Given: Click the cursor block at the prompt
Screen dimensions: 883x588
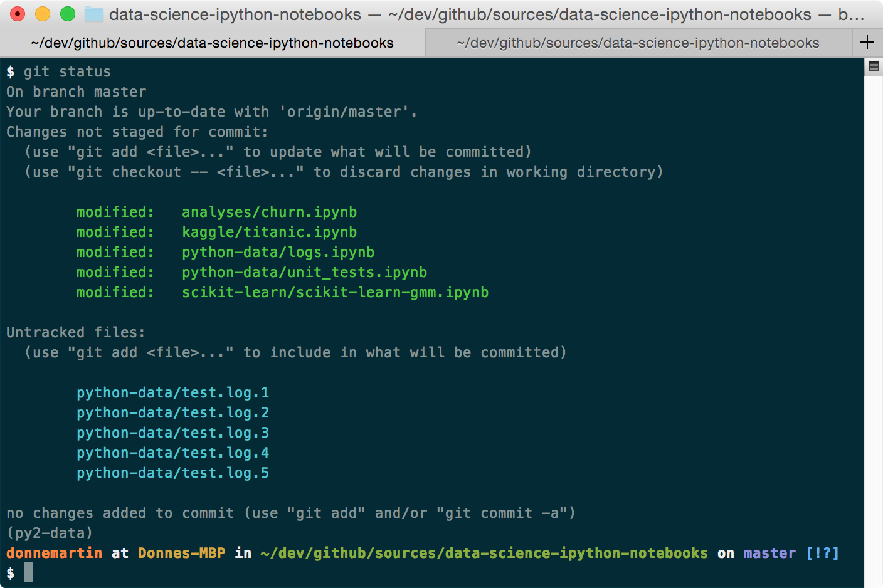Looking at the screenshot, I should [x=28, y=572].
